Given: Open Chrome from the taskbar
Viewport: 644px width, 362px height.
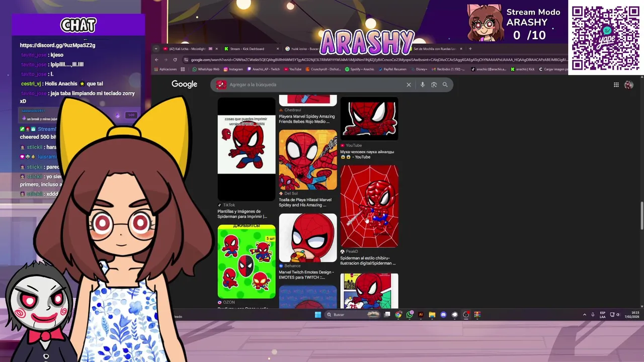Looking at the screenshot, I should [398, 315].
